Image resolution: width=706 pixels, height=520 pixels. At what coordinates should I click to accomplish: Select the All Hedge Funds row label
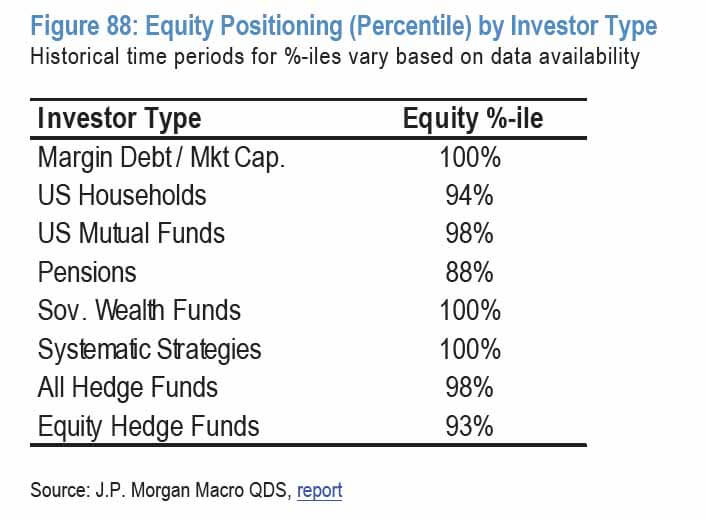127,387
